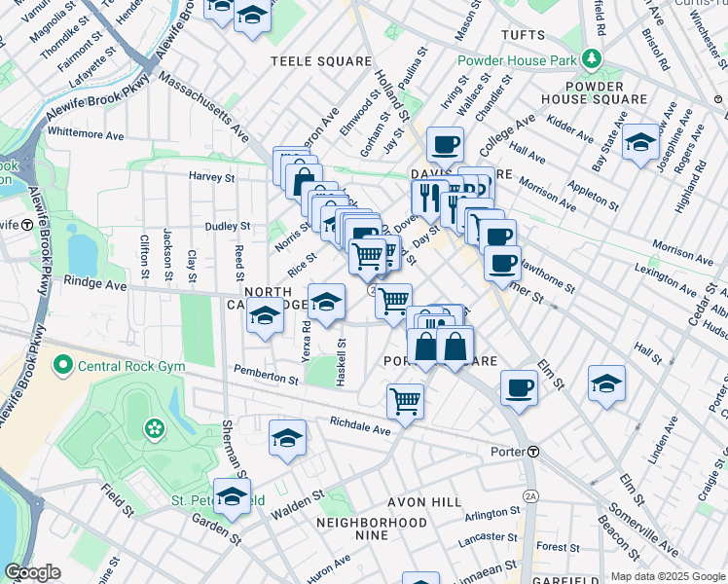Select the green park flower pin near Field St
Image resolution: width=728 pixels, height=584 pixels.
coord(155,428)
